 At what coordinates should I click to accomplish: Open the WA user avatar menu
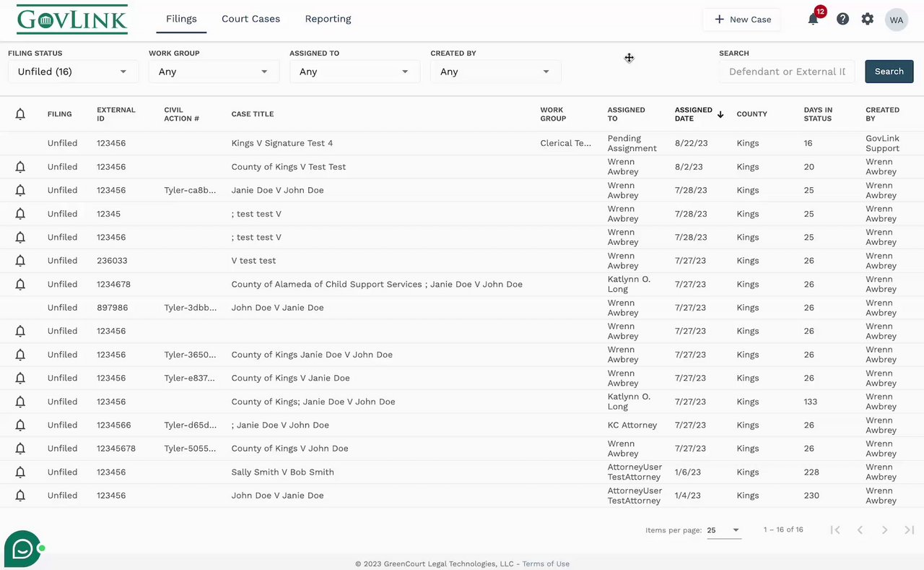tap(897, 20)
